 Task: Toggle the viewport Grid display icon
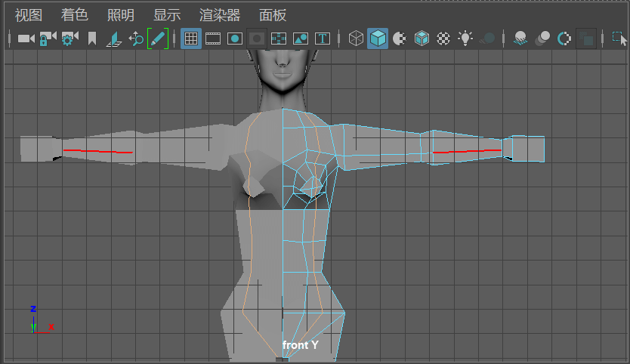point(191,39)
